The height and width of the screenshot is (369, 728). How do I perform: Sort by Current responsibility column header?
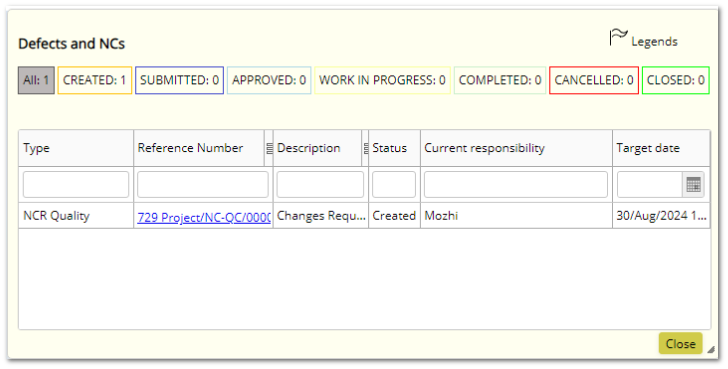pos(516,148)
